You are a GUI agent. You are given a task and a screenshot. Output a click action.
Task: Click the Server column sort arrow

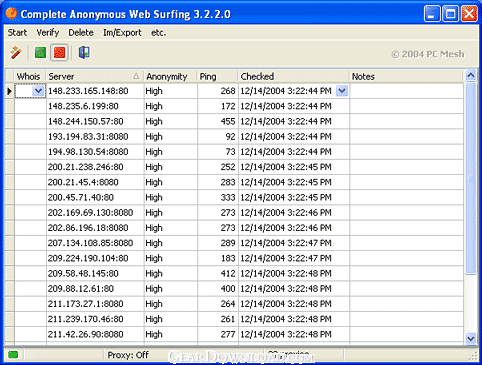[136, 76]
